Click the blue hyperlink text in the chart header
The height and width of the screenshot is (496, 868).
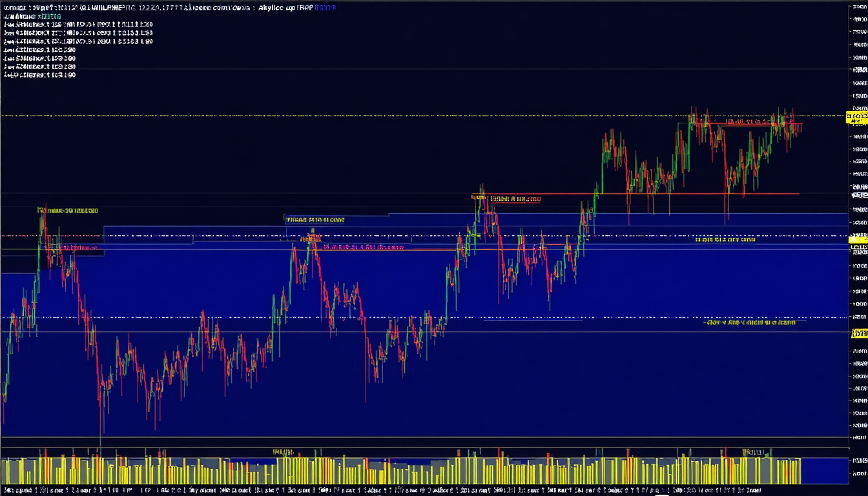pos(325,7)
